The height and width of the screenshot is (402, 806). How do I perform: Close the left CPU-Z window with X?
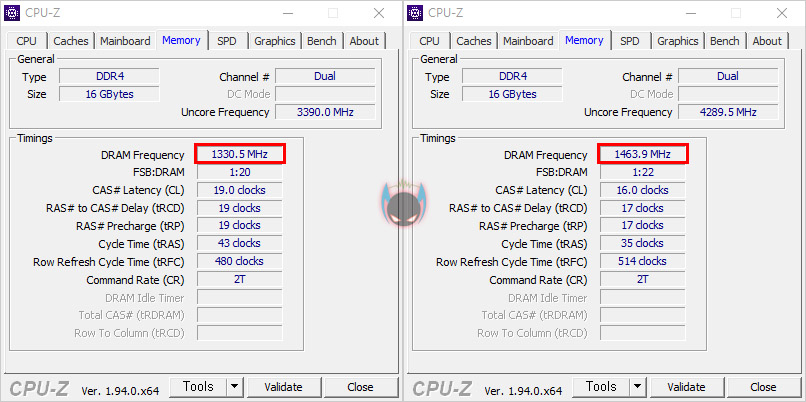379,13
